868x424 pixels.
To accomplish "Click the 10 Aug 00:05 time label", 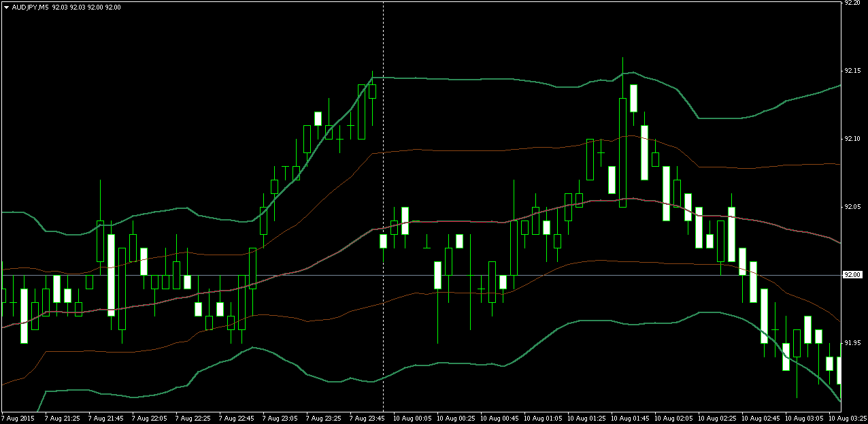I will click(x=412, y=417).
